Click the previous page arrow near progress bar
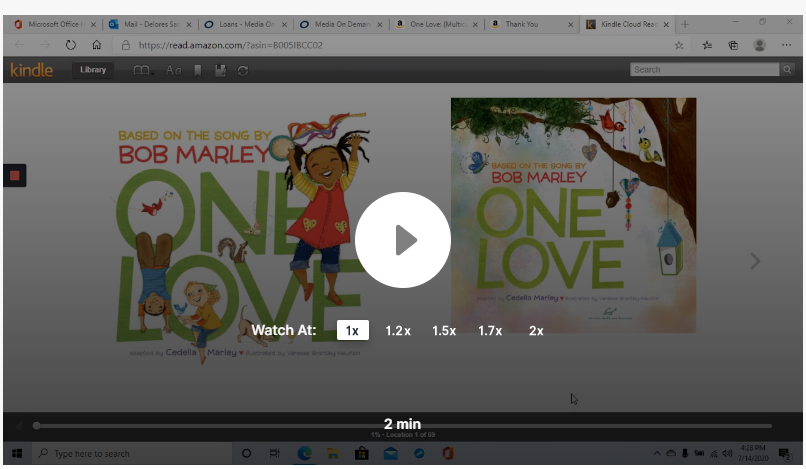This screenshot has width=806, height=469. coord(19,426)
